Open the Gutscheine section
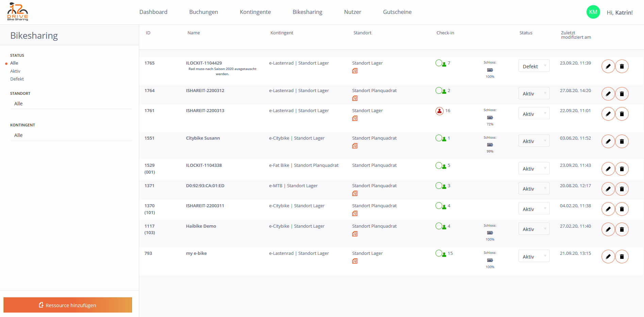 click(397, 12)
